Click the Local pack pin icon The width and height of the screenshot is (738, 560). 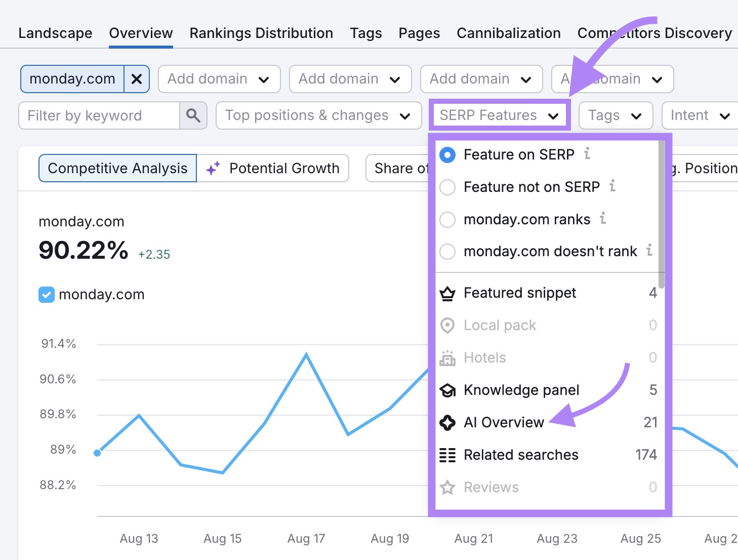point(447,325)
